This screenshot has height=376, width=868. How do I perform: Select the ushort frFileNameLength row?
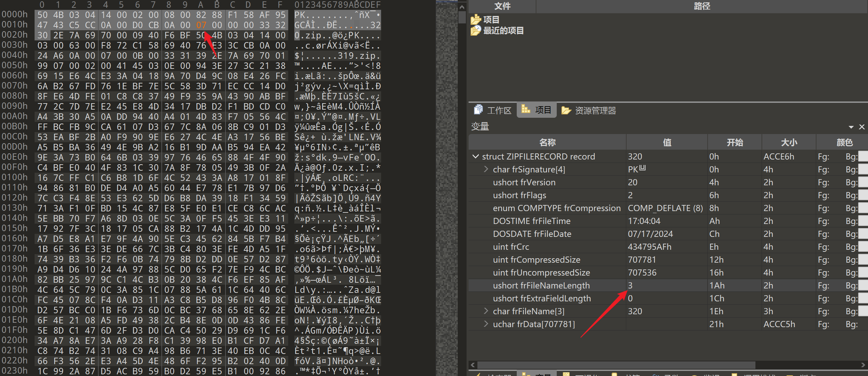click(x=541, y=285)
